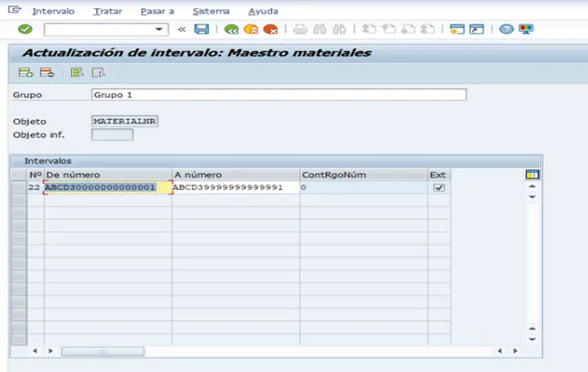Open the session menu icon beside Intervalo
The image size is (588, 372).
coord(15,9)
